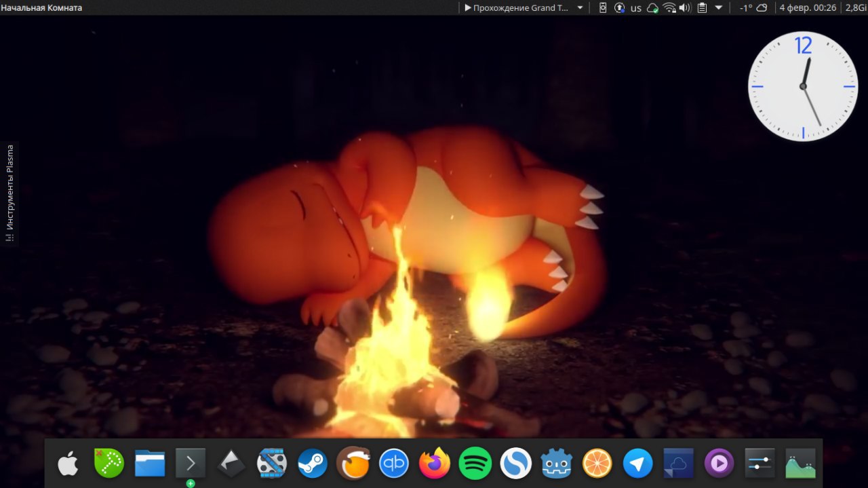Open the updates tray icon left of 'us'
The image size is (868, 488).
[x=620, y=8]
